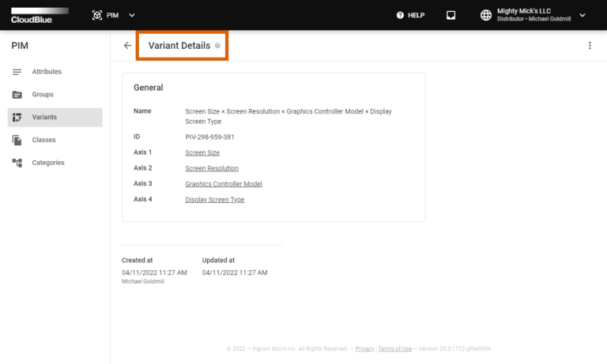Click the Attributes list icon in sidebar
The image size is (607, 364).
pos(17,72)
